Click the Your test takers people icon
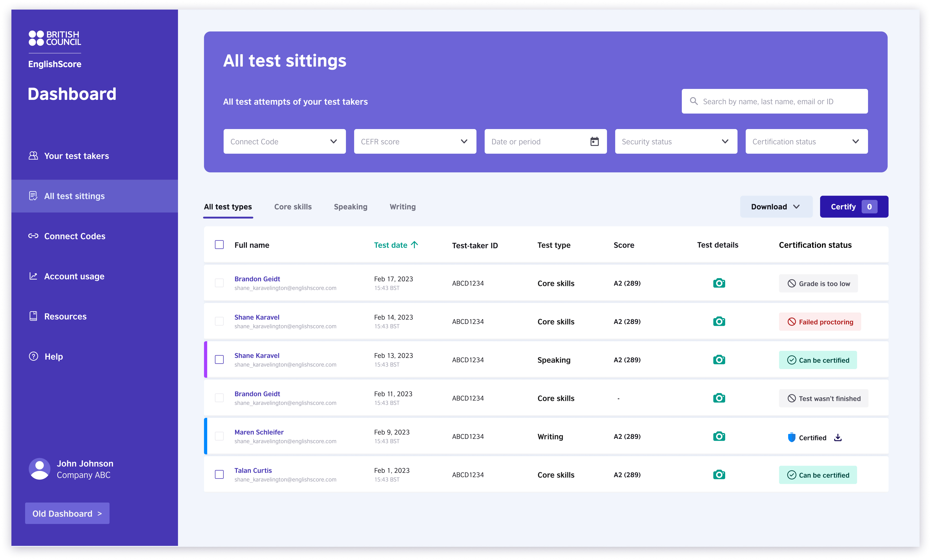The image size is (931, 560). [33, 156]
